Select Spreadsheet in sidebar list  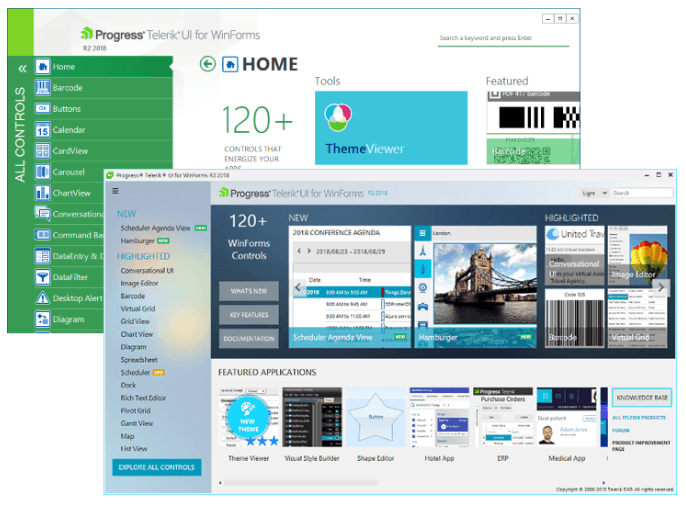pos(139,360)
